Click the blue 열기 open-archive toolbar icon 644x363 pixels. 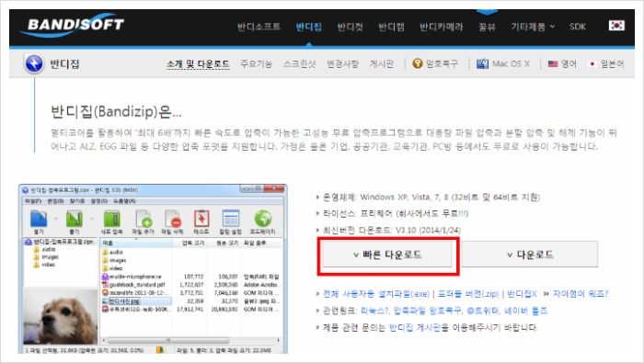(x=39, y=219)
